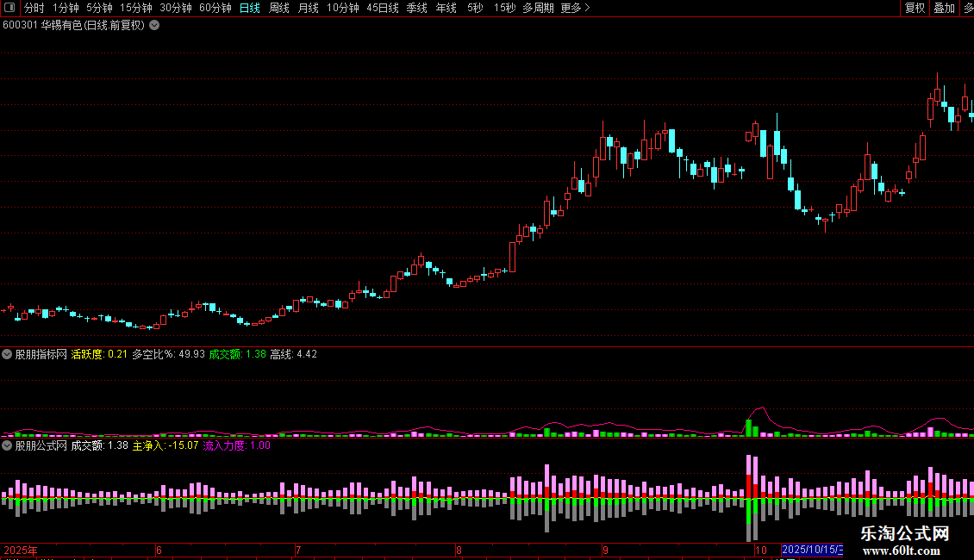The width and height of the screenshot is (974, 560).
Task: Select the 5分钟 period tab
Action: 99,8
